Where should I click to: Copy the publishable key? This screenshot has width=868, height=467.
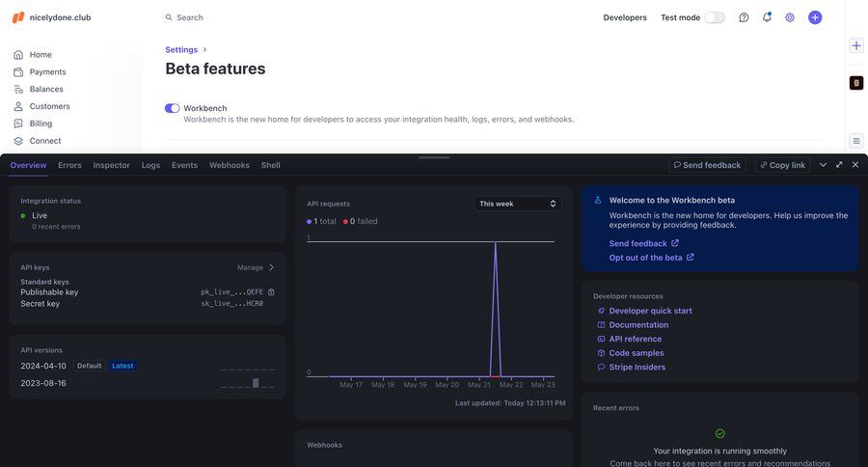pos(271,292)
